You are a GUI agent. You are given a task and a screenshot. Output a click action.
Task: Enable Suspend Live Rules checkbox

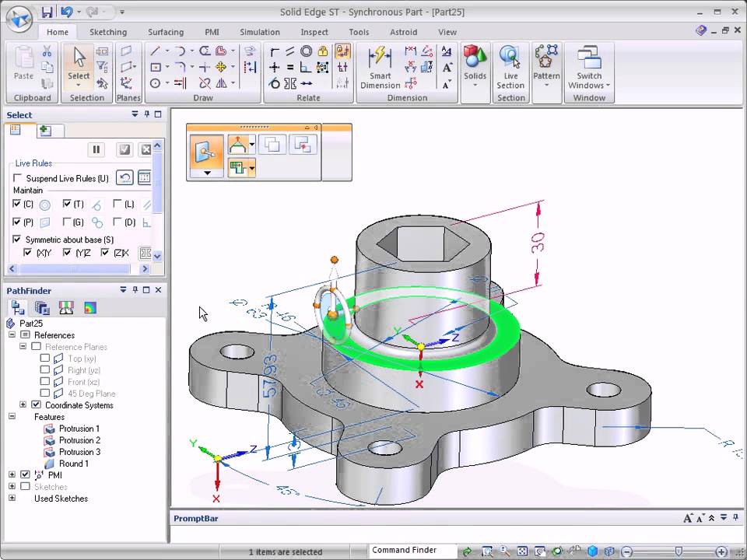tap(18, 177)
